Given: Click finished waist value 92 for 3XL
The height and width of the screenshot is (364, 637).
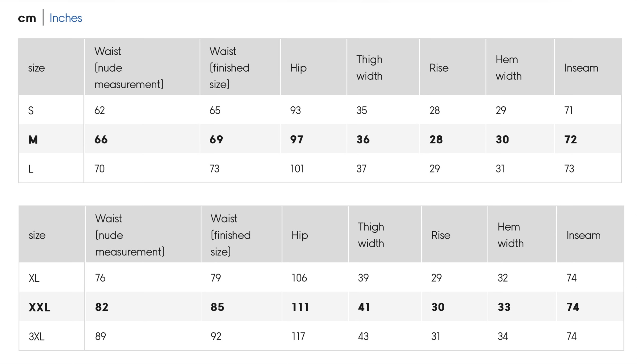Looking at the screenshot, I should click(216, 336).
